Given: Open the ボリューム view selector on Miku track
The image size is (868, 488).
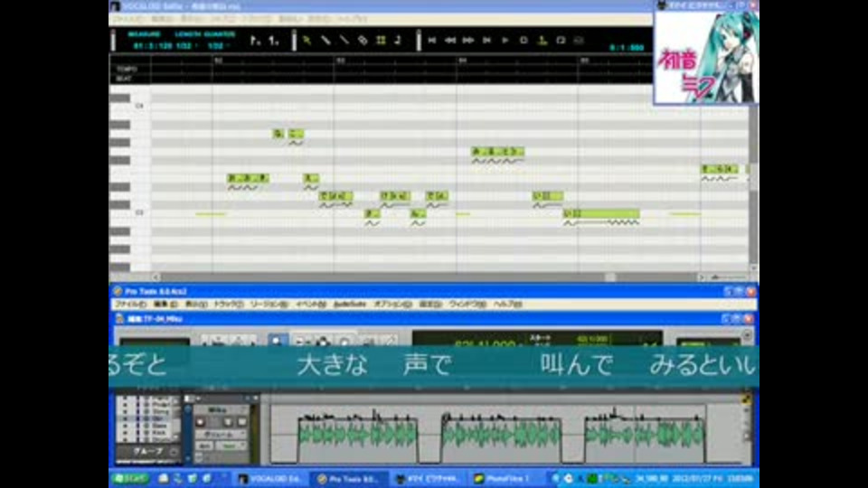Looking at the screenshot, I should (x=222, y=435).
